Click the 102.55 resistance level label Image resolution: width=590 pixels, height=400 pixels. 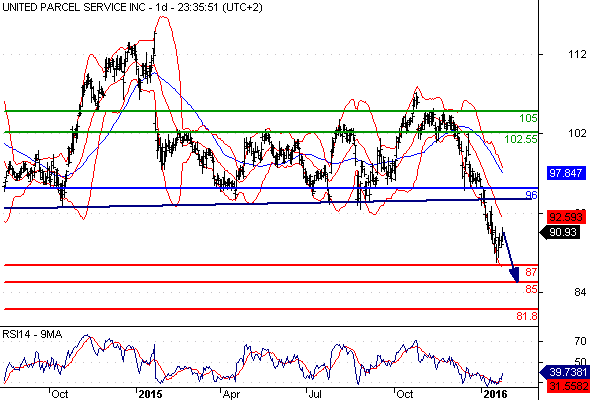(521, 139)
